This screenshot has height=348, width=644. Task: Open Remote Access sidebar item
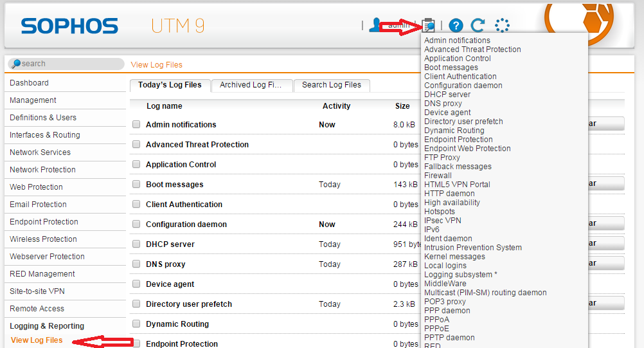tap(66, 309)
